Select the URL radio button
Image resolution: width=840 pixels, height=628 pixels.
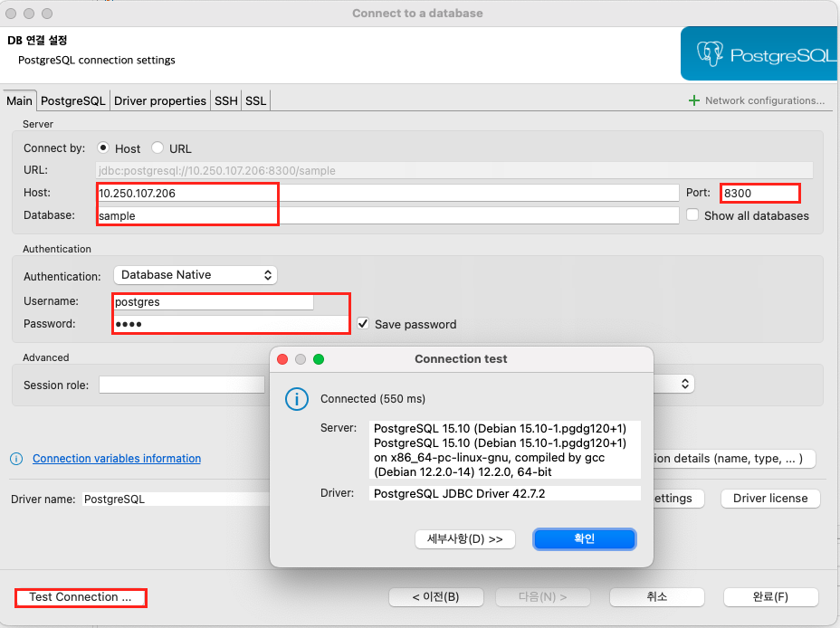(157, 147)
